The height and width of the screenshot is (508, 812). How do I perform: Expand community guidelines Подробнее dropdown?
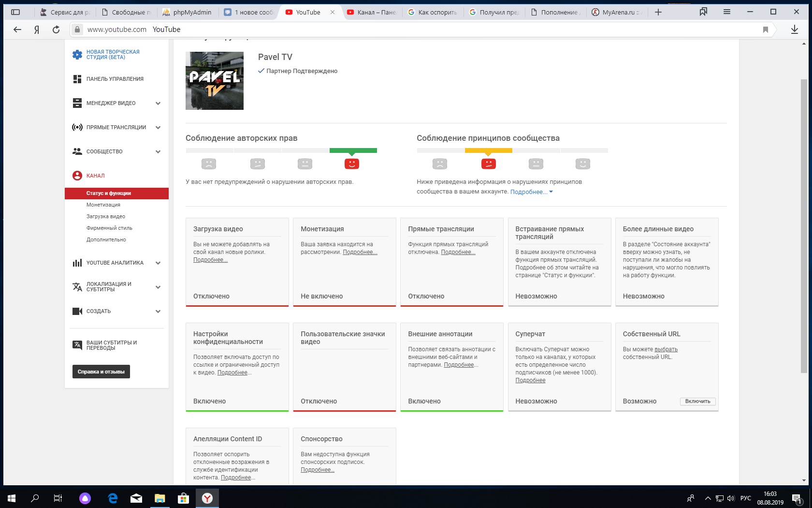click(x=531, y=192)
